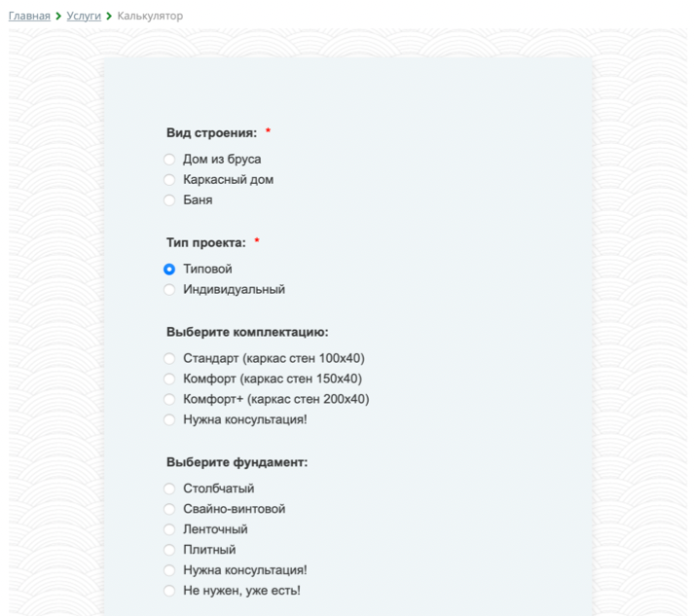Click the green chevron after Услуги
Screen dimensions: 696x616
pos(109,16)
